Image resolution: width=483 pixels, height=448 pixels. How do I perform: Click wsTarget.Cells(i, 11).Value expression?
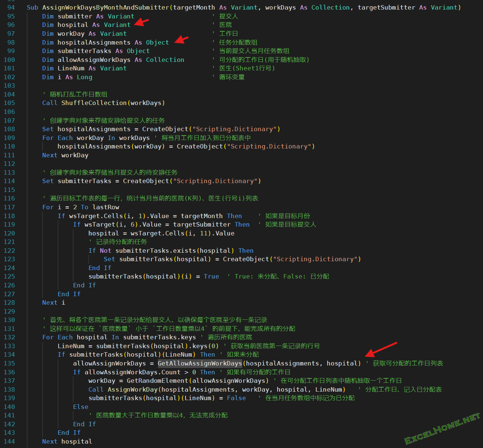182,233
